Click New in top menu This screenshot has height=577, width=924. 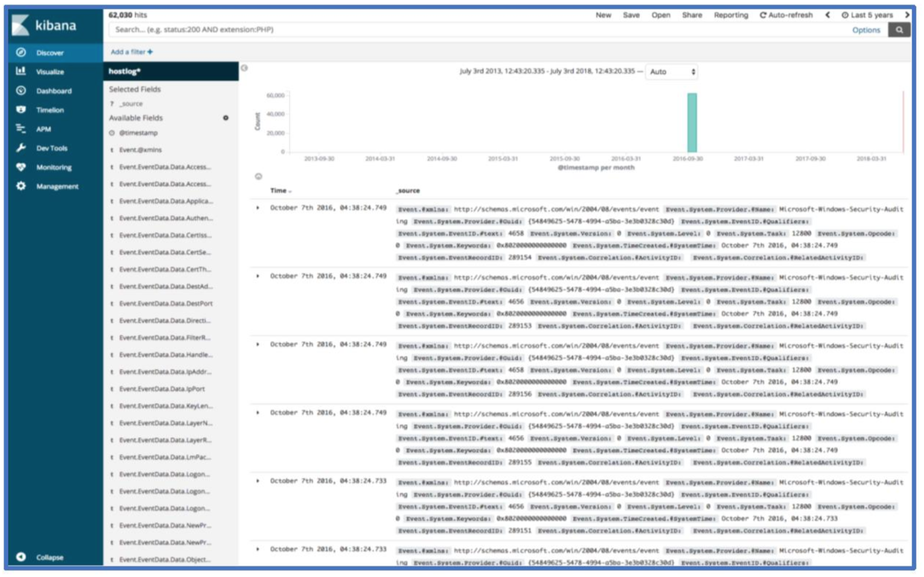(x=603, y=15)
